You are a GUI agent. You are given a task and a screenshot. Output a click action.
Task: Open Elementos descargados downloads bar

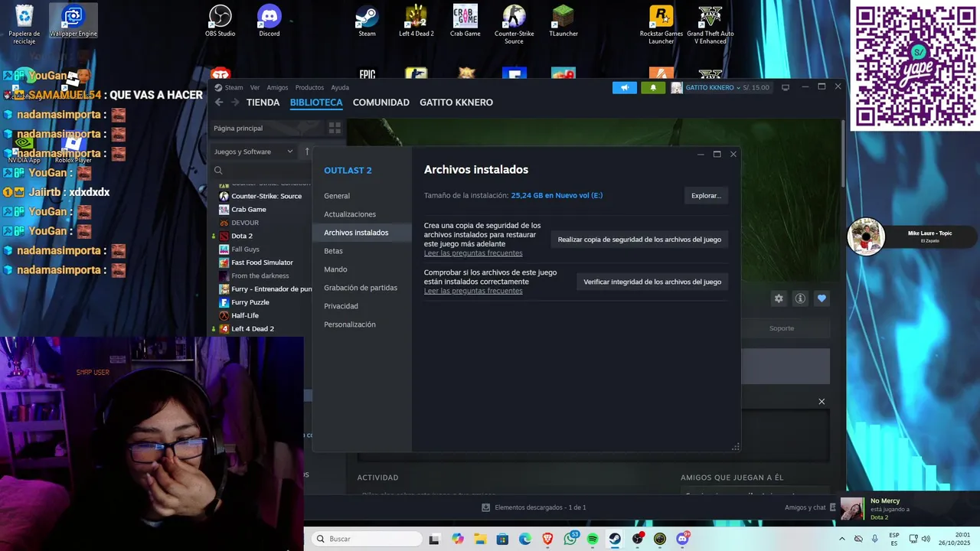[x=534, y=507]
